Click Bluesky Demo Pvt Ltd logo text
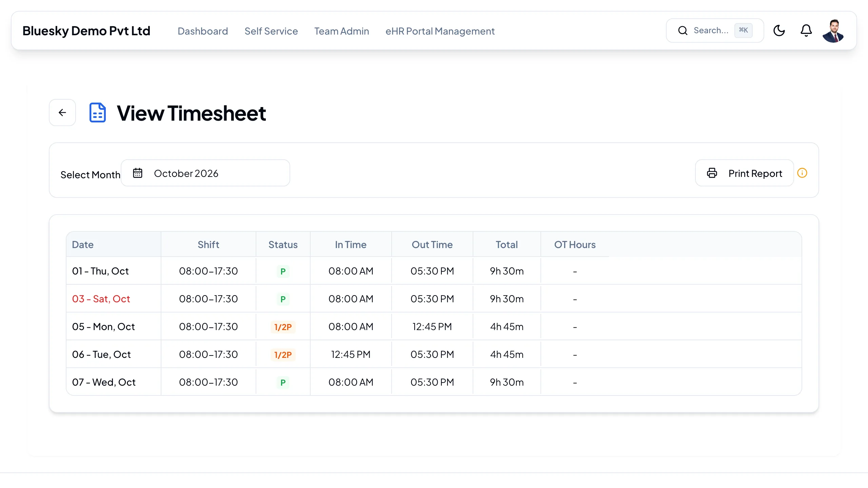Image resolution: width=868 pixels, height=488 pixels. (x=86, y=31)
